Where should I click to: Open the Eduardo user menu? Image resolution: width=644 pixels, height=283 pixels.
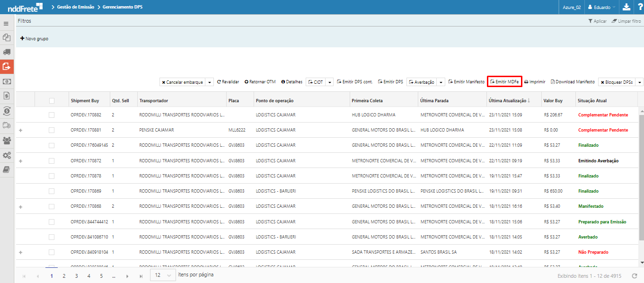(x=601, y=7)
